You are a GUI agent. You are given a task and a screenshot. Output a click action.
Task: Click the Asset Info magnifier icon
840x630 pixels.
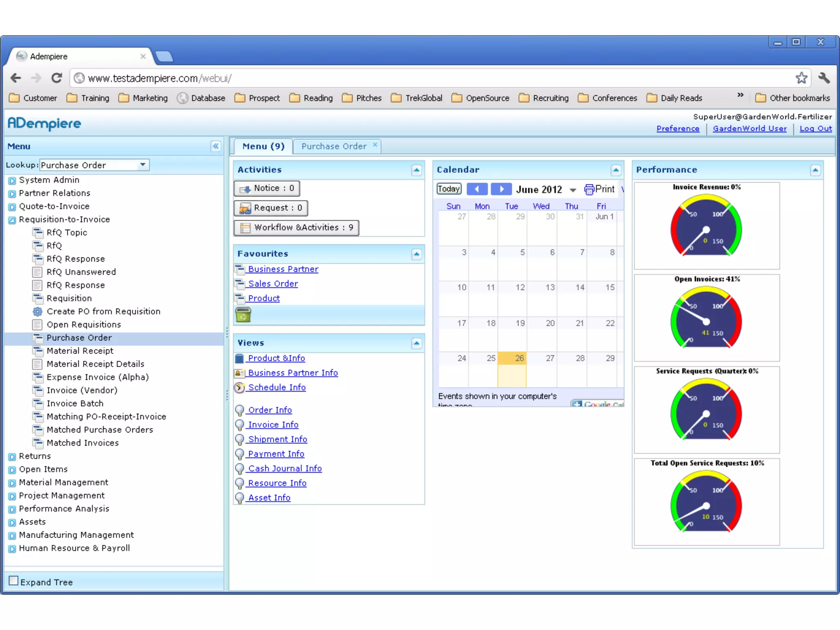240,498
